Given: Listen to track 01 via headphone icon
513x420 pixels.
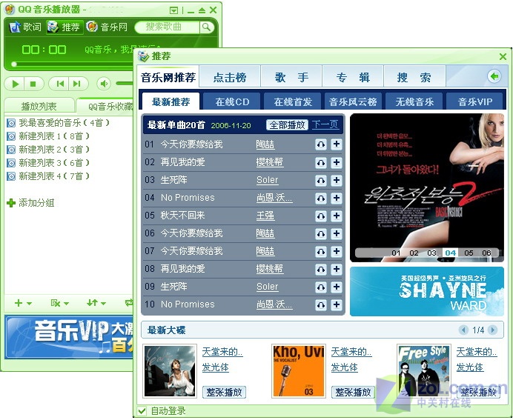Looking at the screenshot, I should (x=321, y=144).
